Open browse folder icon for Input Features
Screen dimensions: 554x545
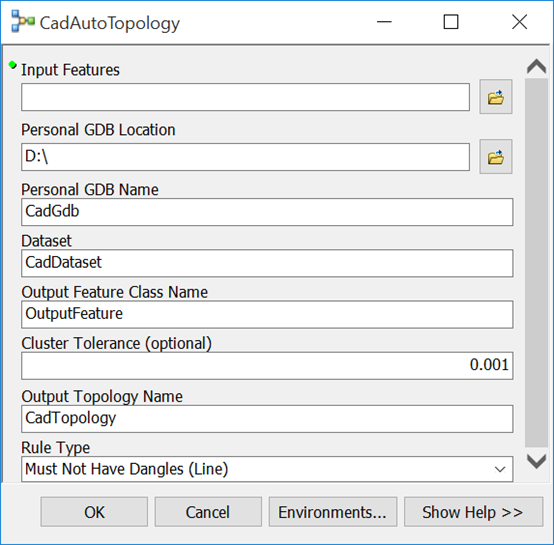tap(496, 97)
